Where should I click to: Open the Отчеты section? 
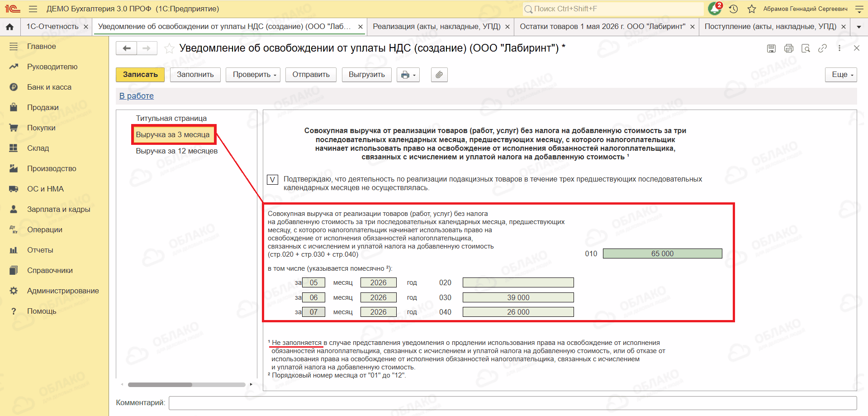point(40,250)
